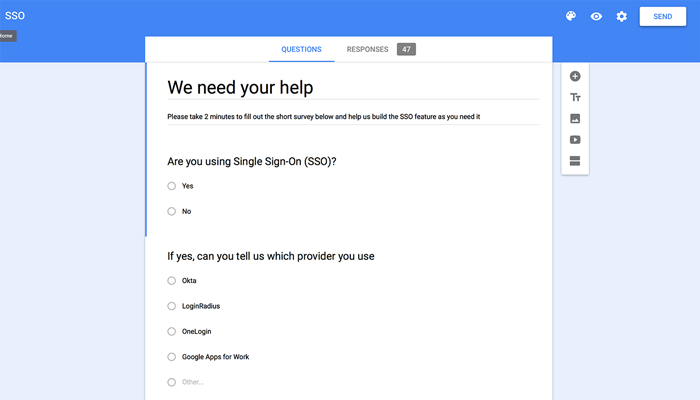Image resolution: width=700 pixels, height=400 pixels.
Task: Choose LoginRadius as the provider
Action: point(172,306)
